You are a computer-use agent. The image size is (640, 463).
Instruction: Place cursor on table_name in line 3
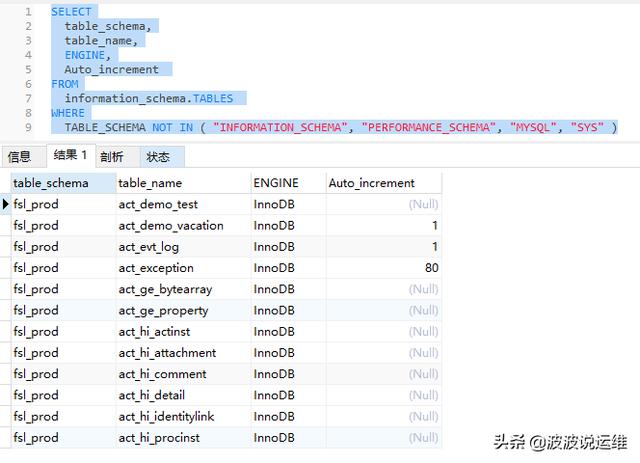98,41
